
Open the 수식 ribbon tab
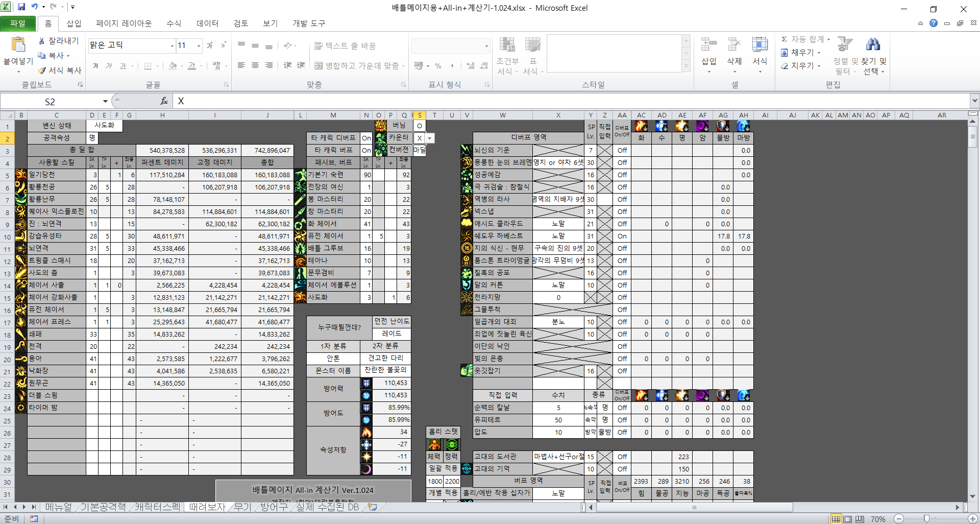(x=174, y=23)
